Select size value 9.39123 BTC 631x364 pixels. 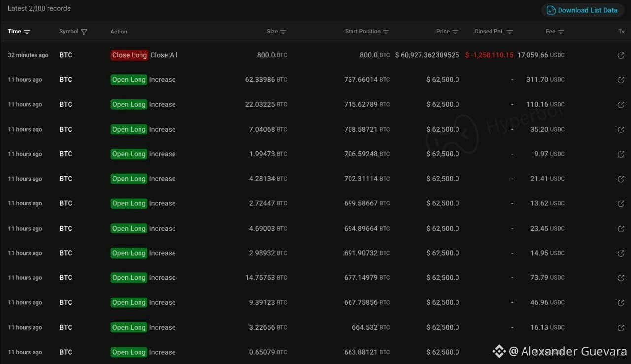(268, 303)
